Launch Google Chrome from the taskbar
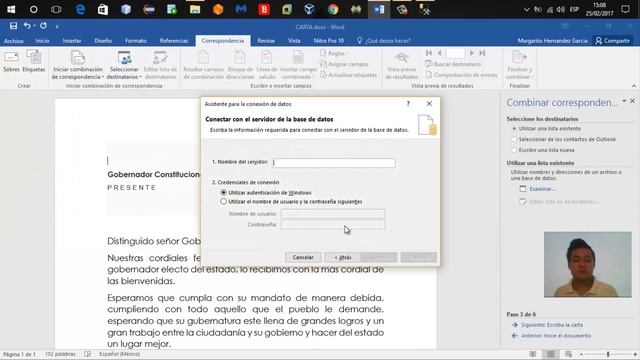The height and width of the screenshot is (360, 640). (x=333, y=9)
